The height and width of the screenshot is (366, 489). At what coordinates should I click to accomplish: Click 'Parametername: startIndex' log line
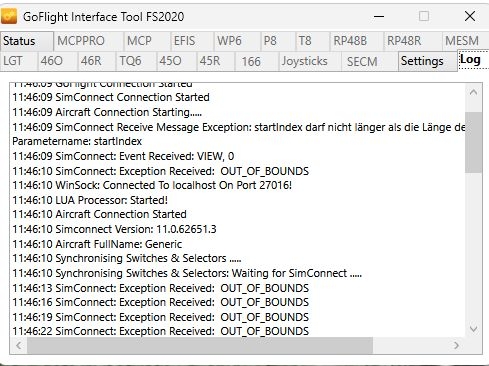tap(77, 141)
